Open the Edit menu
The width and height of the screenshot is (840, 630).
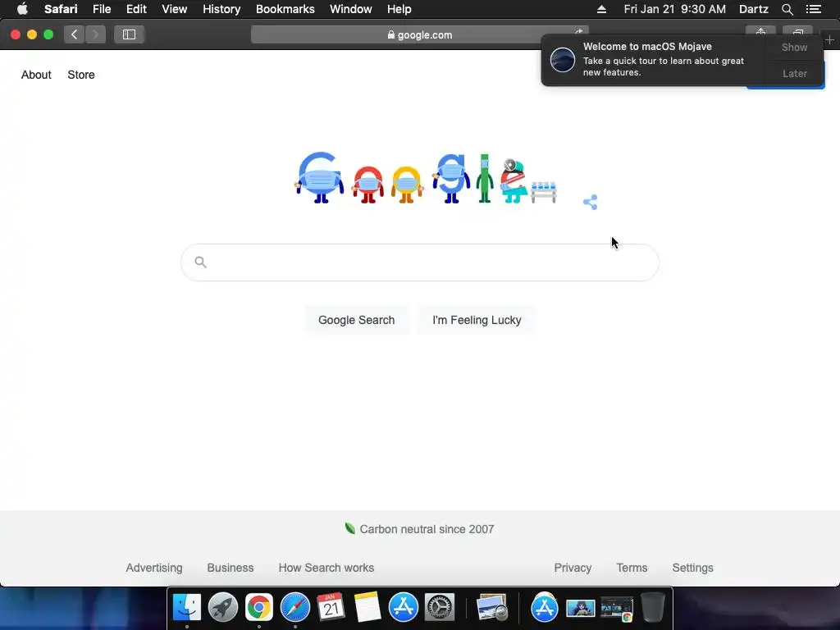click(136, 9)
